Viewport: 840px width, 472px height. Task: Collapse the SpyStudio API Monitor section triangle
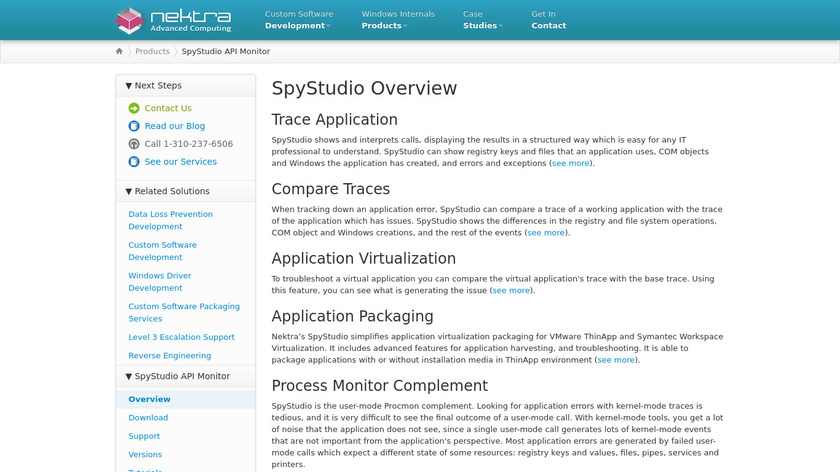tap(129, 377)
